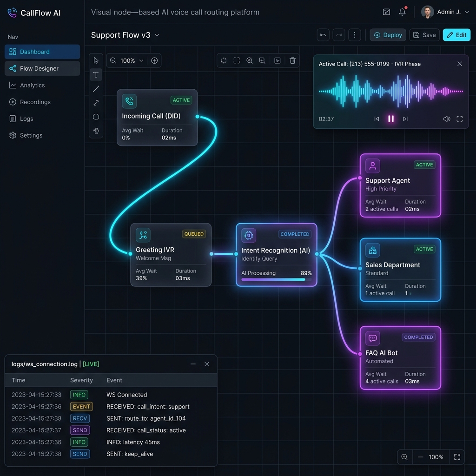Select the line drawing tool
Image resolution: width=476 pixels, height=476 pixels.
96,89
